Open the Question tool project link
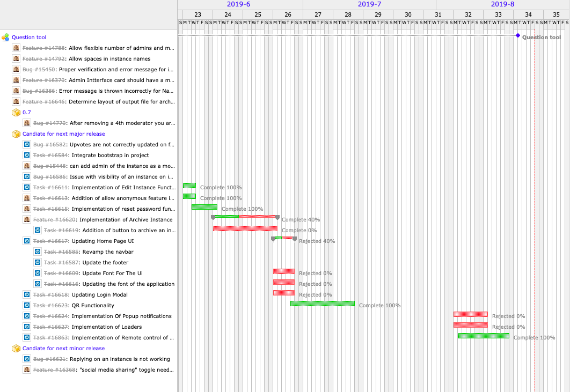The height and width of the screenshot is (392, 570). pyautogui.click(x=29, y=38)
